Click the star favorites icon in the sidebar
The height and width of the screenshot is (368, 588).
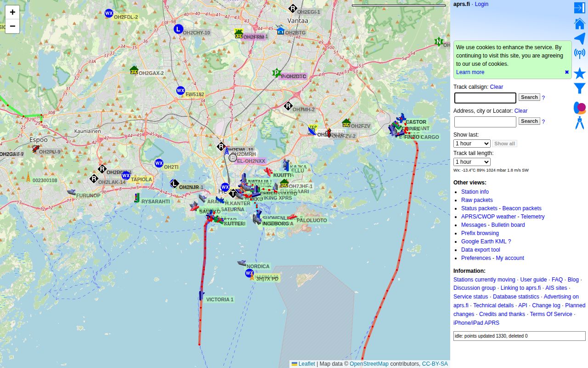[579, 73]
